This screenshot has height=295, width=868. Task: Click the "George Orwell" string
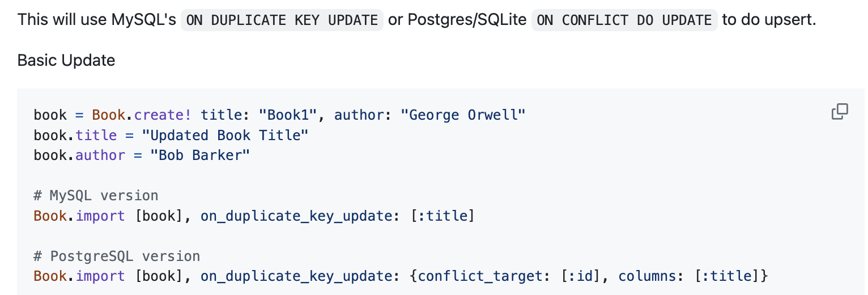click(x=463, y=115)
